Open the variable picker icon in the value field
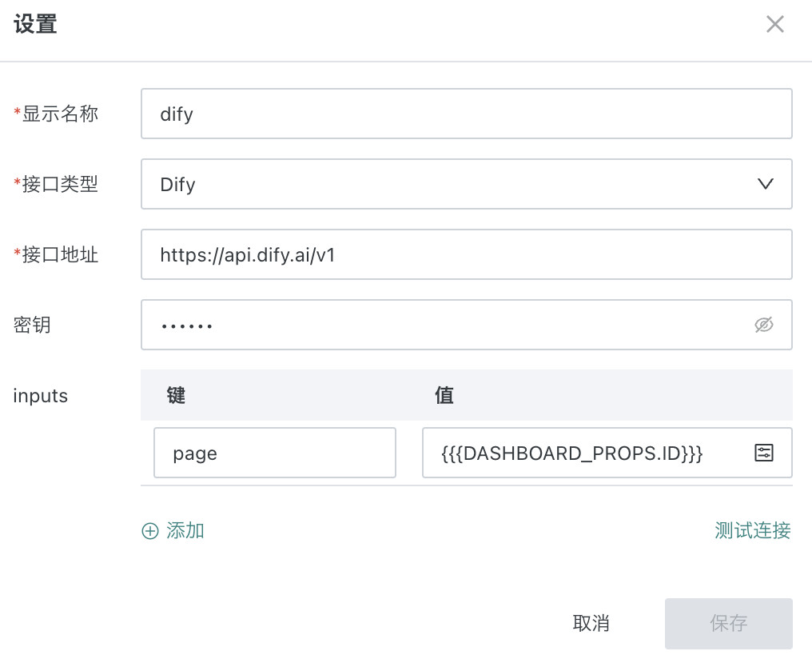Image resolution: width=812 pixels, height=659 pixels. (764, 453)
